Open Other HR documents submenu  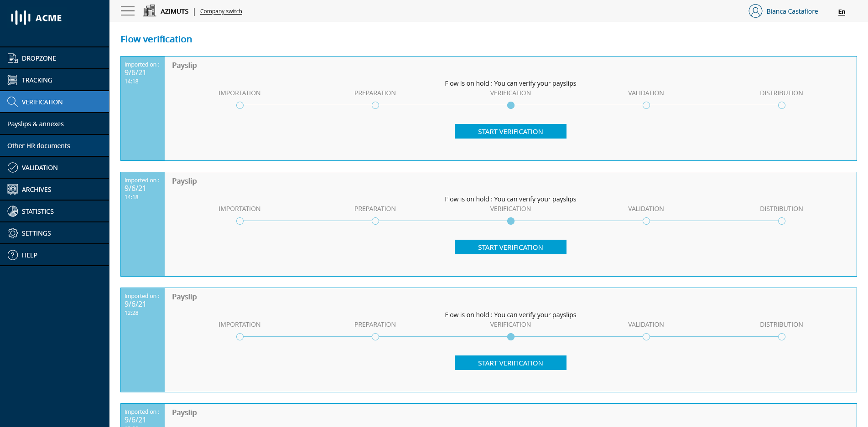(39, 146)
